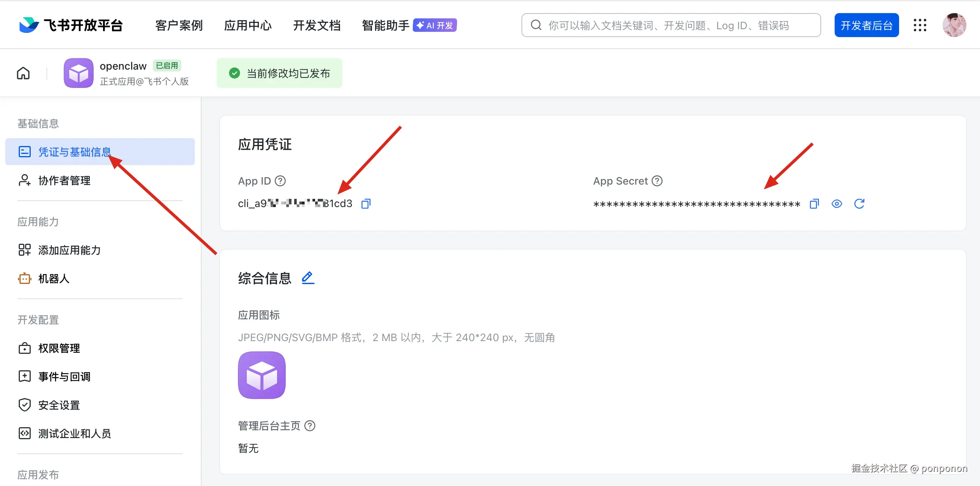Select 机器人 in sidebar
The width and height of the screenshot is (980, 486).
[x=54, y=278]
